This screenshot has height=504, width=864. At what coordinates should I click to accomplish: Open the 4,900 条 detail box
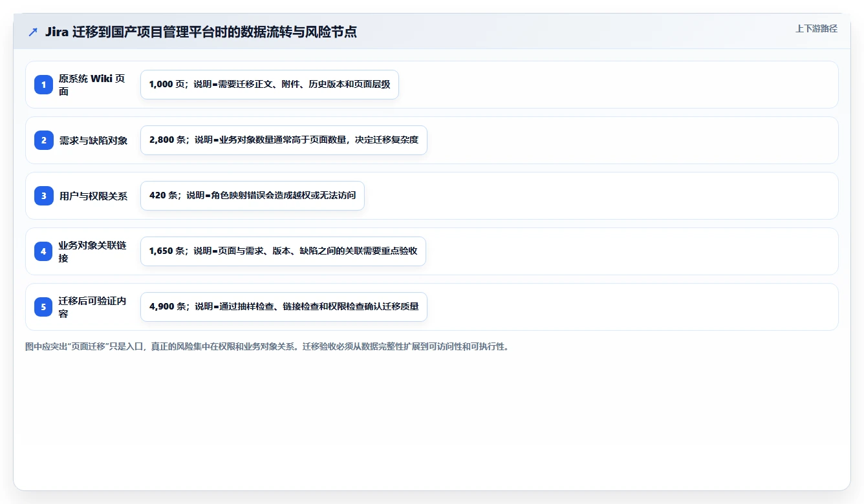click(x=284, y=307)
